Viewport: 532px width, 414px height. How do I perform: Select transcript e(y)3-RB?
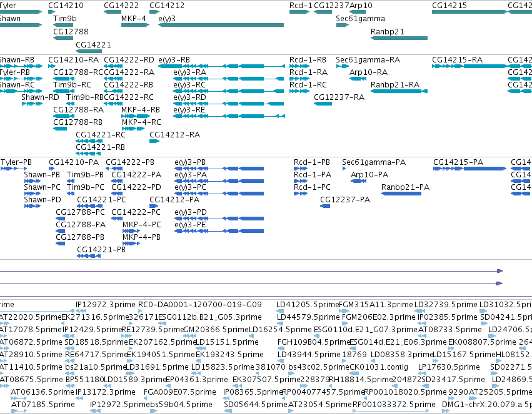pos(221,66)
